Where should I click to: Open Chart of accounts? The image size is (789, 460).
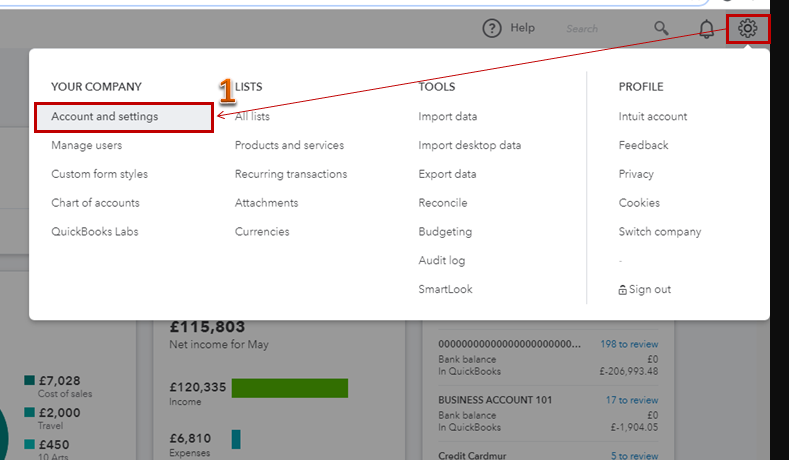pos(95,203)
